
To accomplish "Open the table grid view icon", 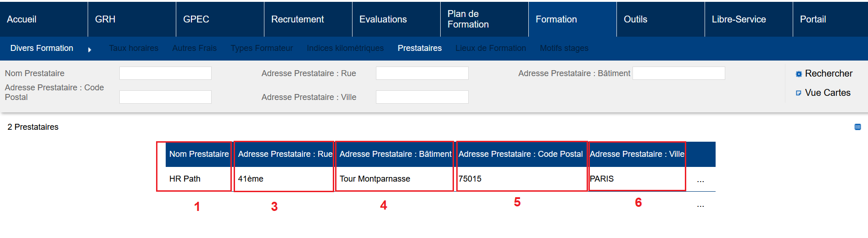I will coord(857,127).
